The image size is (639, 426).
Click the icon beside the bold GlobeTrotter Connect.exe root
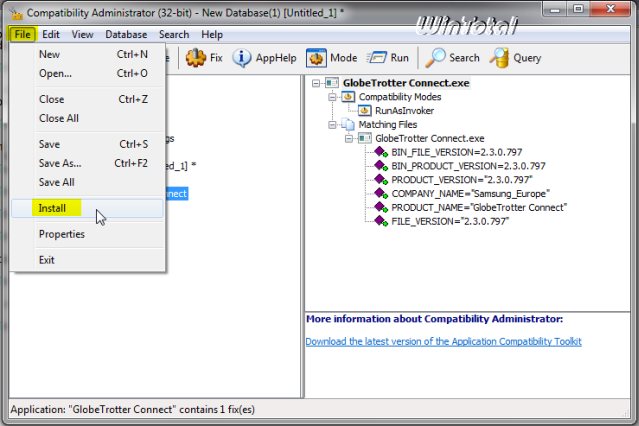(x=332, y=83)
